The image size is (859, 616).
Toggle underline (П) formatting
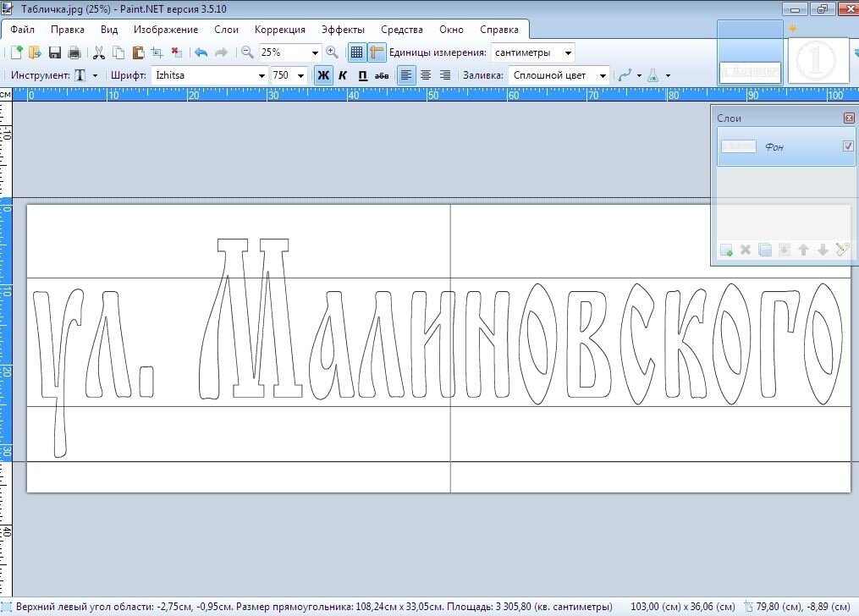[x=362, y=75]
